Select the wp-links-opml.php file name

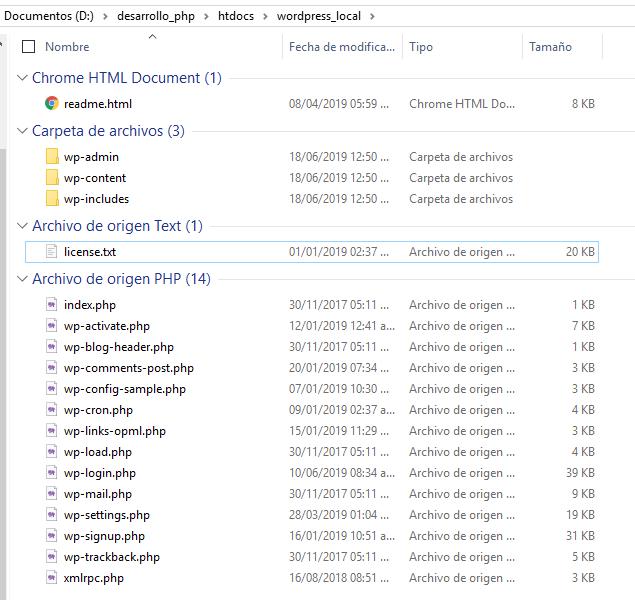click(115, 431)
